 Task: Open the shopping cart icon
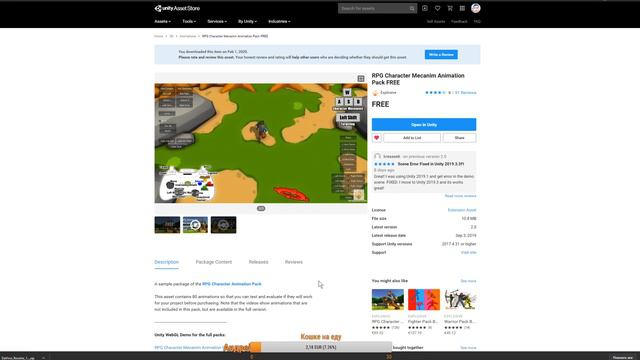coord(450,8)
